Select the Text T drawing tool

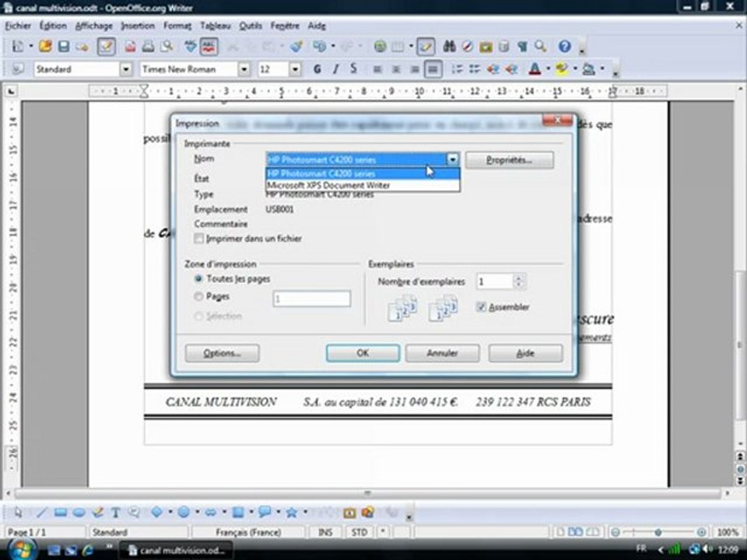click(x=115, y=513)
